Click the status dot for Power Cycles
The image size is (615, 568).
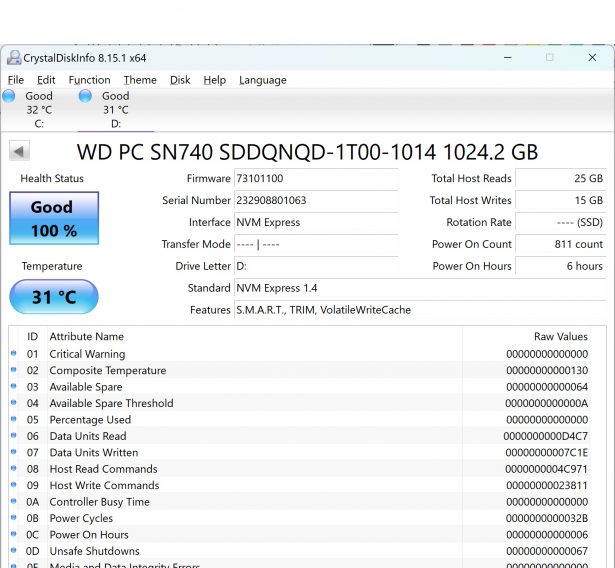(x=14, y=518)
